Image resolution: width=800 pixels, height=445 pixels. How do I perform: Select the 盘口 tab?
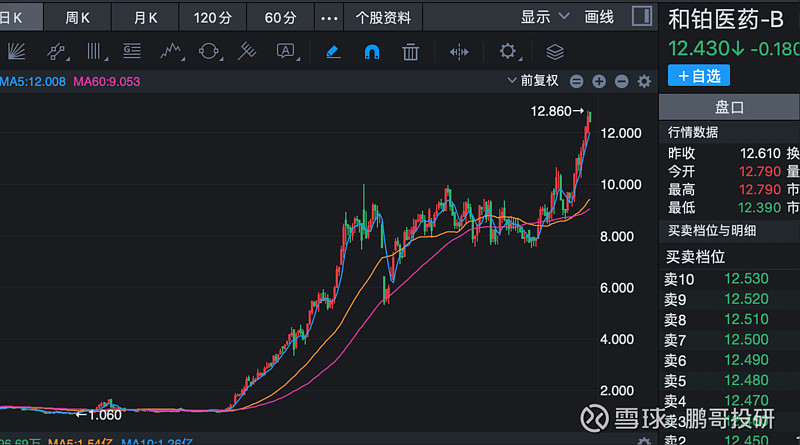tap(729, 107)
